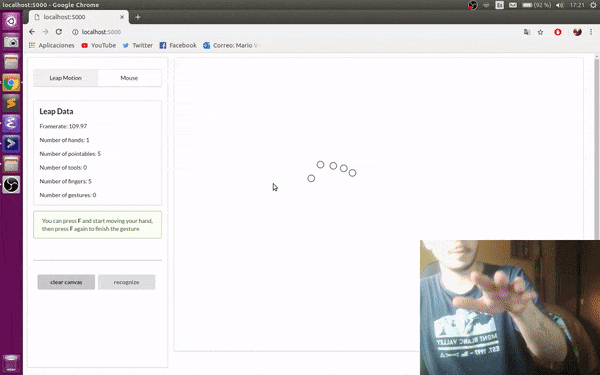The width and height of the screenshot is (600, 375).
Task: Click the press F instruction message
Action: 98,225
